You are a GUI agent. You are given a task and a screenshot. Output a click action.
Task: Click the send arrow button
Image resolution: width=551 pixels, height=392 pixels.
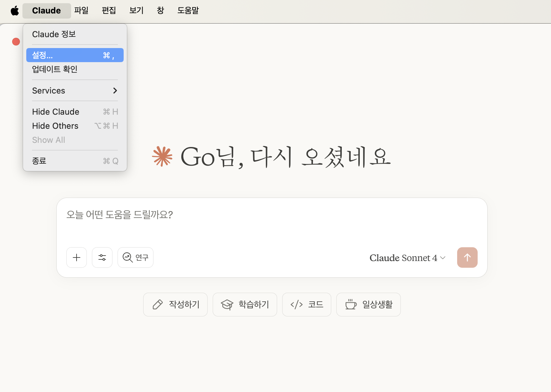(x=467, y=257)
